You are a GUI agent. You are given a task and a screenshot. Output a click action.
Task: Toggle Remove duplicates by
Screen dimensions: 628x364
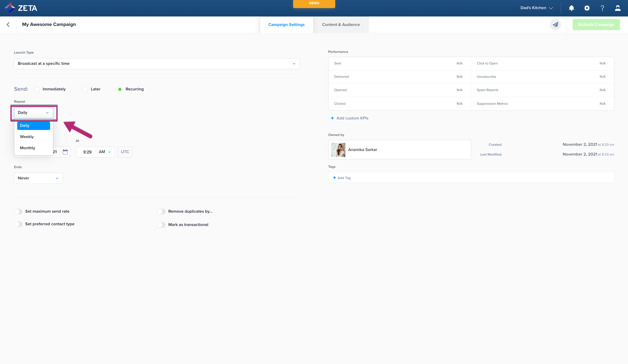tap(161, 211)
